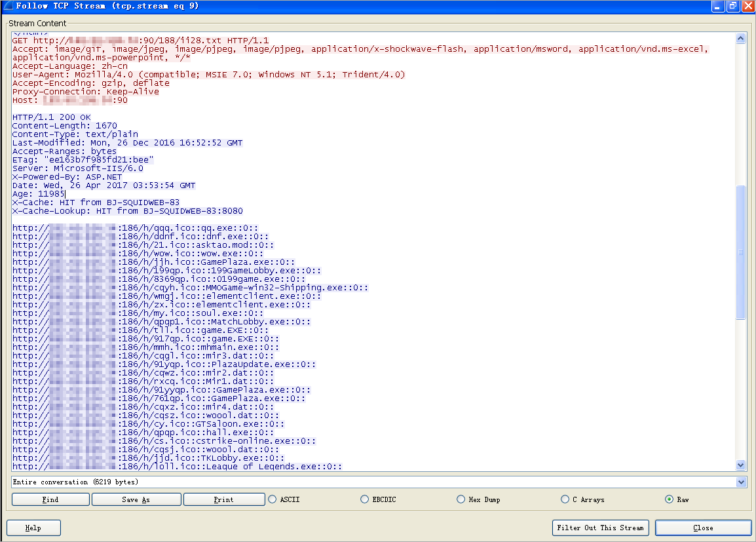The width and height of the screenshot is (756, 542).
Task: Click the loll.ico::League of Legends.exe line
Action: point(177,466)
